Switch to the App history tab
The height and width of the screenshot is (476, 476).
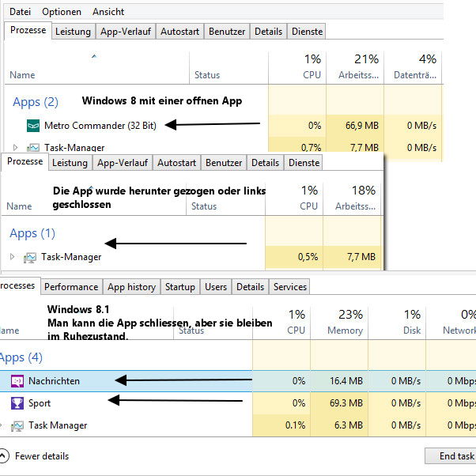(x=131, y=287)
